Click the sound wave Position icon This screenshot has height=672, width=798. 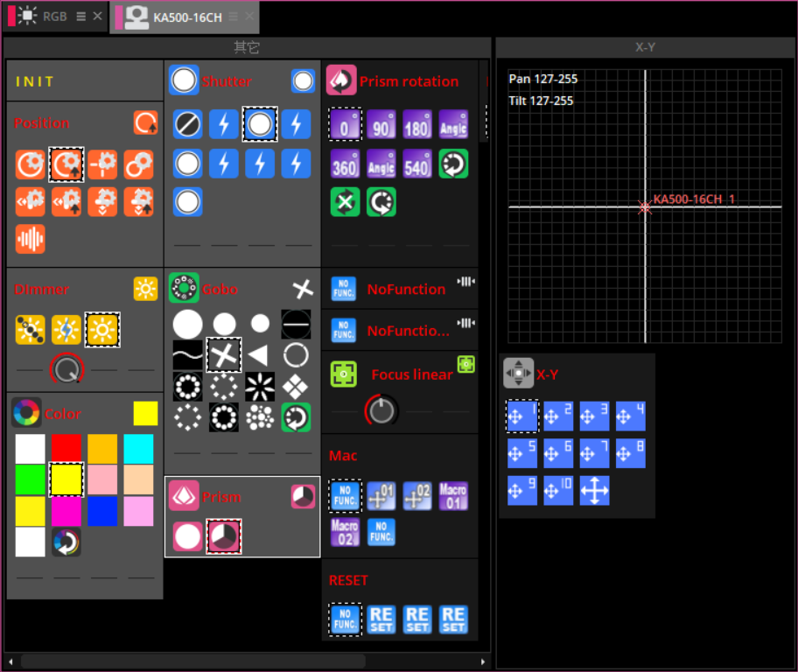tap(30, 239)
